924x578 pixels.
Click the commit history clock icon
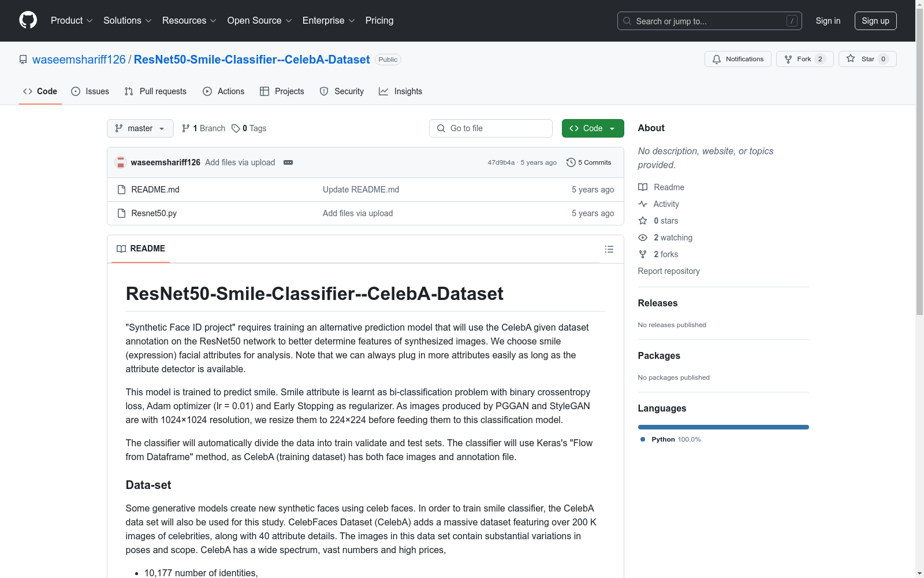click(x=571, y=162)
